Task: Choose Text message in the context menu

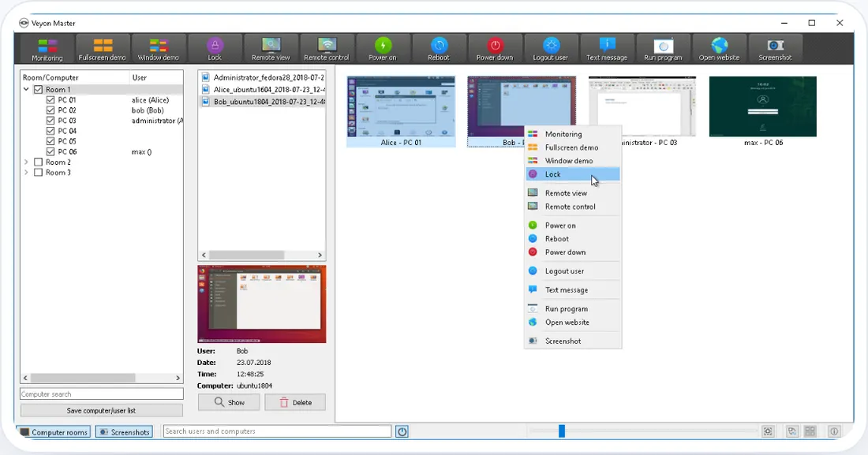Action: coord(573,290)
